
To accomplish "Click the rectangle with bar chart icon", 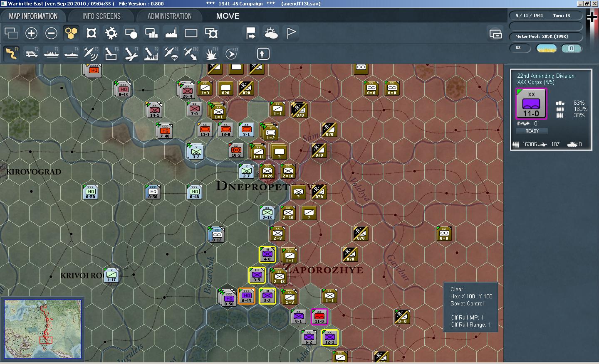I will (x=151, y=33).
